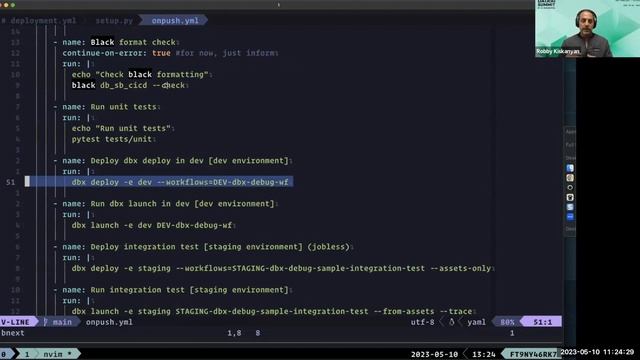
Task: Open the blue Finder icon in side dock
Action: [x=570, y=168]
